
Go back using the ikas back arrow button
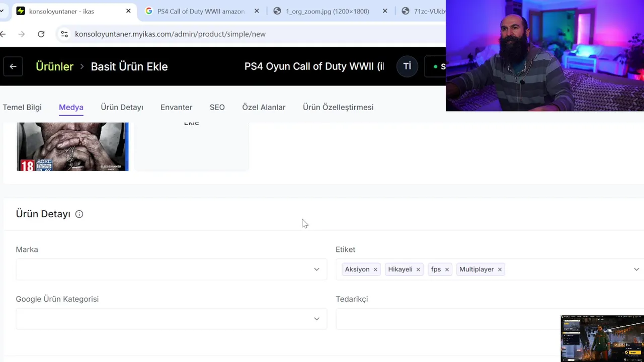tap(13, 66)
